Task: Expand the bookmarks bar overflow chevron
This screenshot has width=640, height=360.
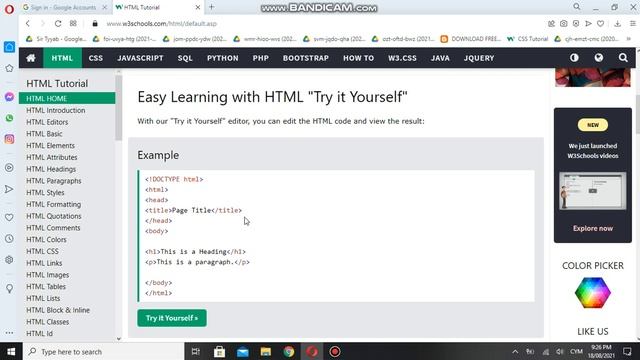Action: pos(629,39)
